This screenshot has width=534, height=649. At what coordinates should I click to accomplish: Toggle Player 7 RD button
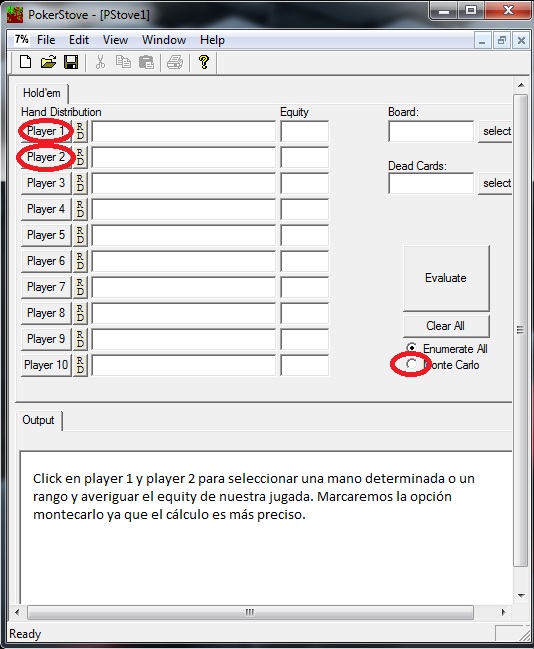[x=80, y=287]
